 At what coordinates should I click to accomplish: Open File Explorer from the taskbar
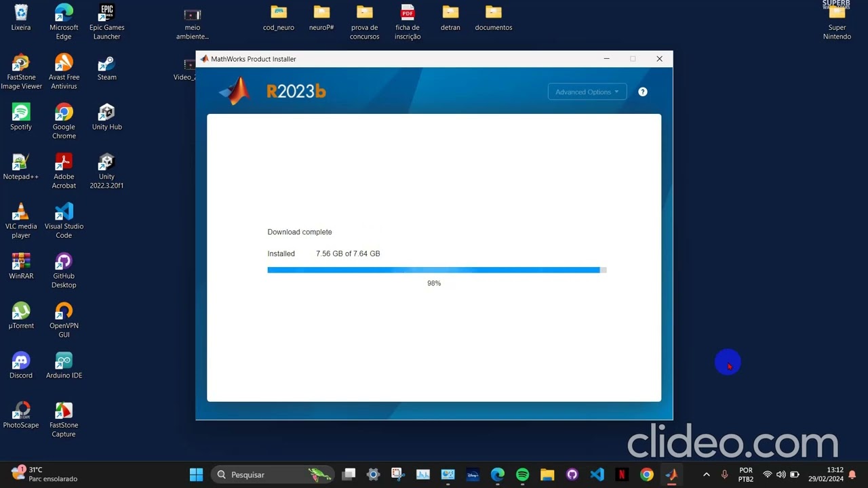click(x=547, y=474)
